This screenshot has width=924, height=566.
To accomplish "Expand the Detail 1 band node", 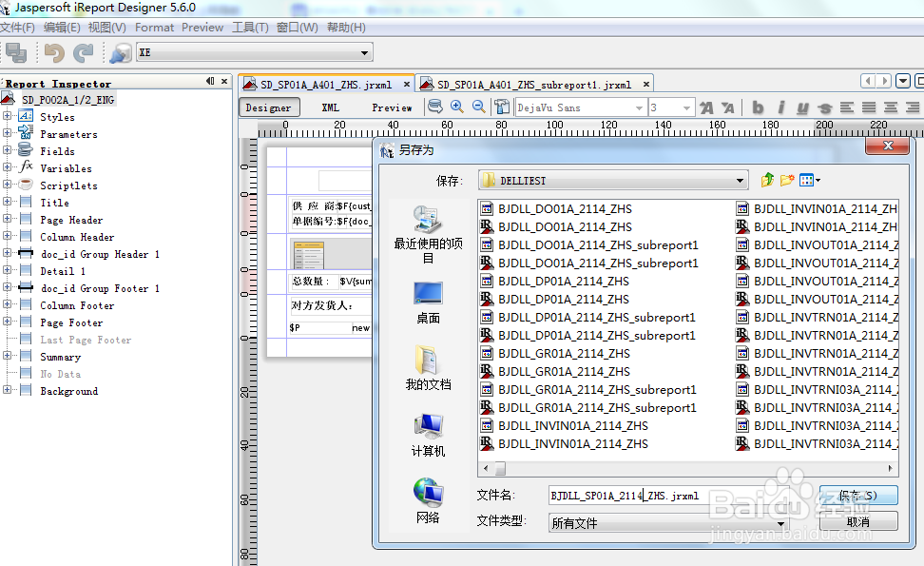I will point(7,269).
